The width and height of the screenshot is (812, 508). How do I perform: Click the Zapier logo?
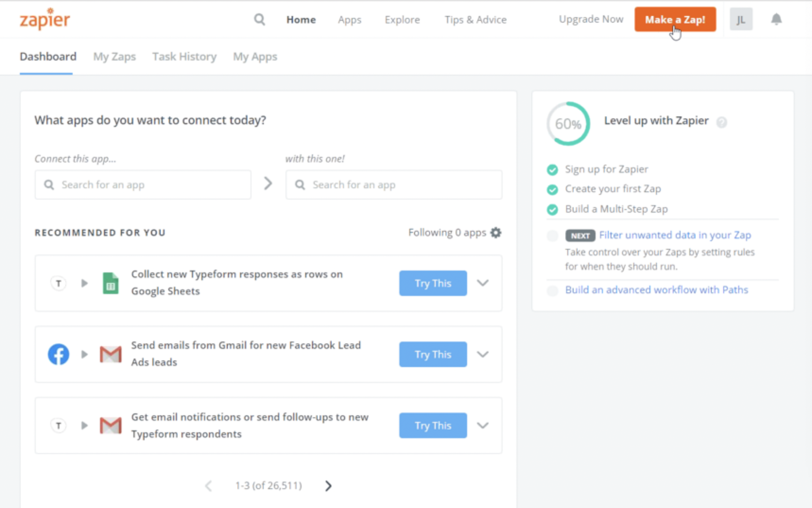pos(44,19)
